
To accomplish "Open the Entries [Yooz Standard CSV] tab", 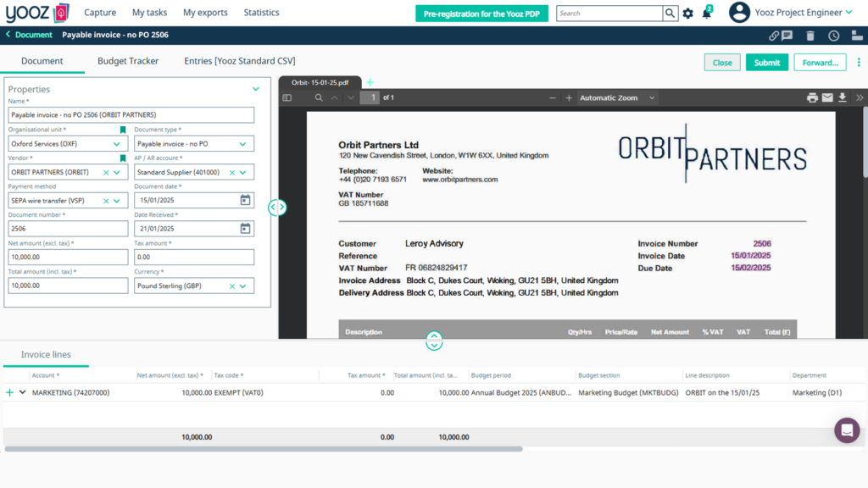I will [x=240, y=61].
